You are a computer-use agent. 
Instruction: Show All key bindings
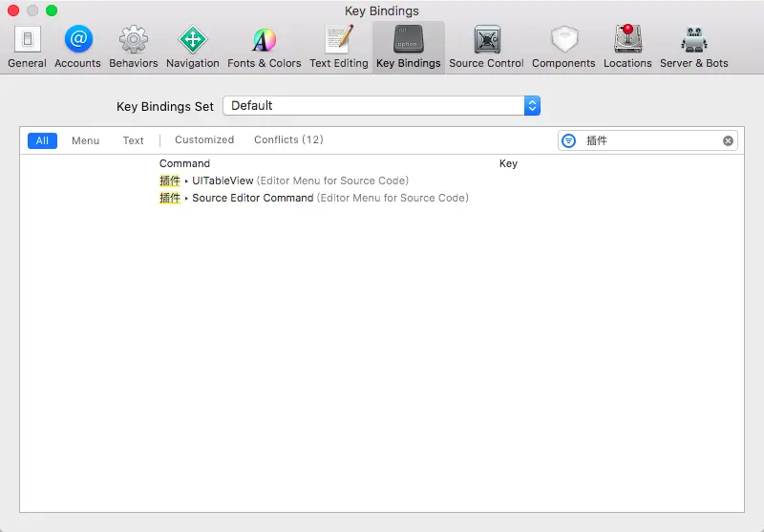tap(42, 140)
